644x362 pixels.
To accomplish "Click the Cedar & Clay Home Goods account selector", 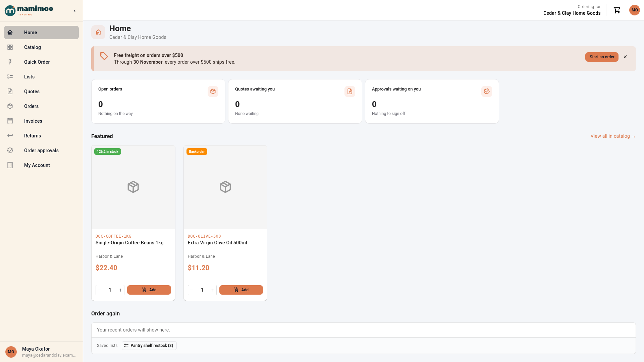I will tap(572, 10).
